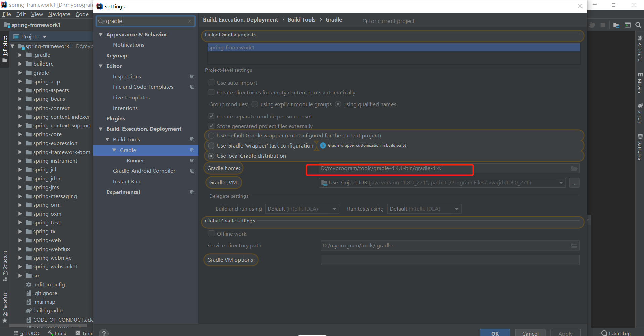This screenshot has width=644, height=336.
Task: Open Search Everywhere magnifier in main window
Action: click(638, 25)
